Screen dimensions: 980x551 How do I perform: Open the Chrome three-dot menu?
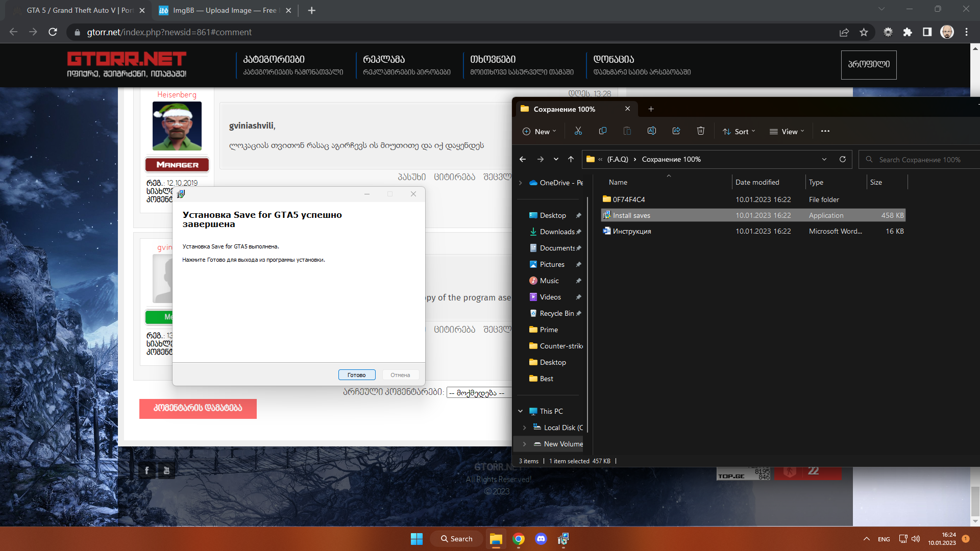click(x=967, y=32)
